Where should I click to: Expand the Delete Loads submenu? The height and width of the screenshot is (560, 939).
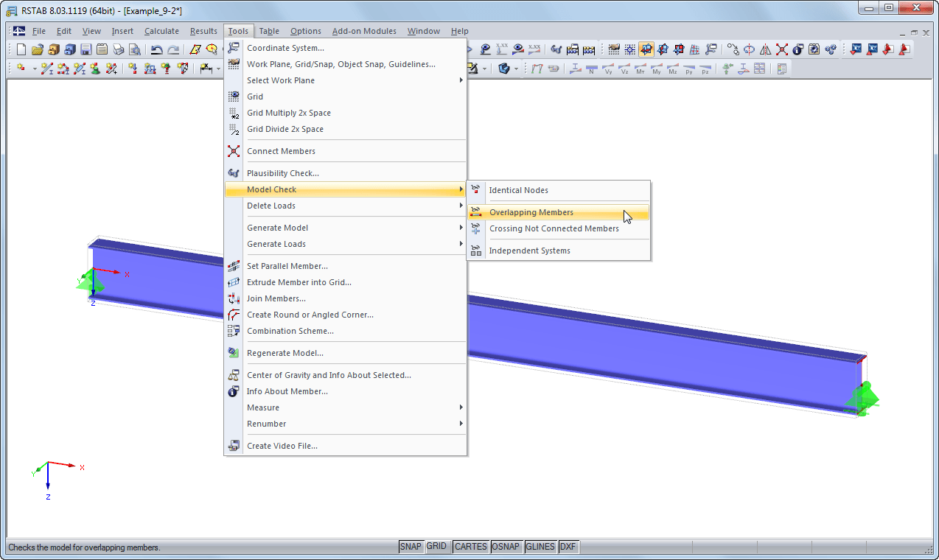[346, 206]
